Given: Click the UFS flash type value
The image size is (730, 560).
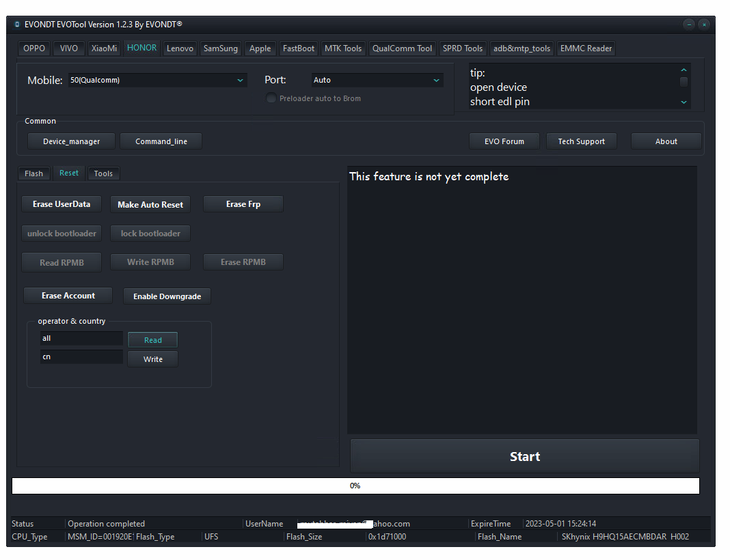Looking at the screenshot, I should pyautogui.click(x=211, y=537).
